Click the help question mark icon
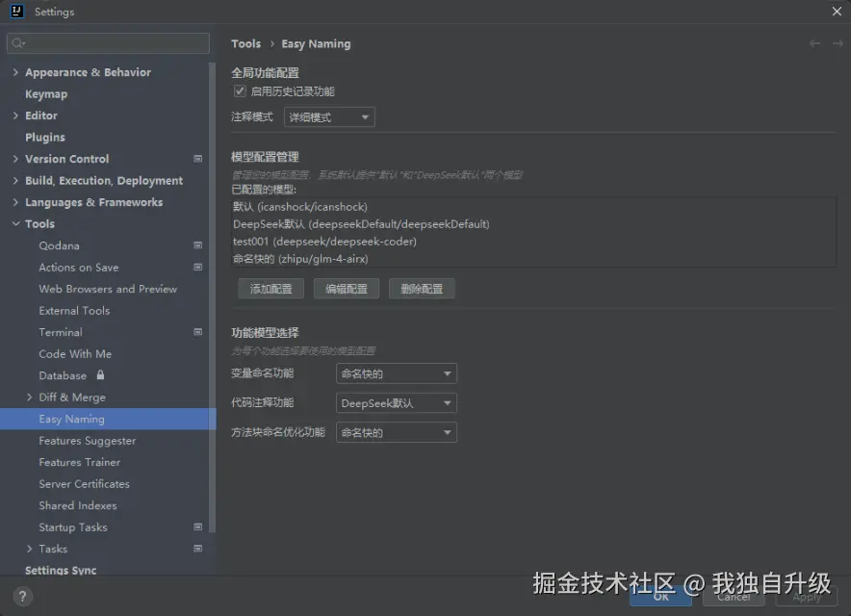 pos(20,597)
